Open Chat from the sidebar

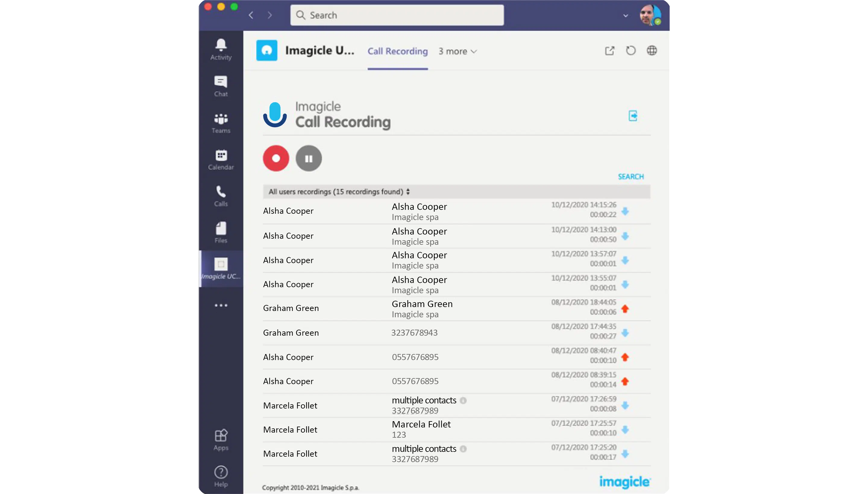(x=221, y=86)
